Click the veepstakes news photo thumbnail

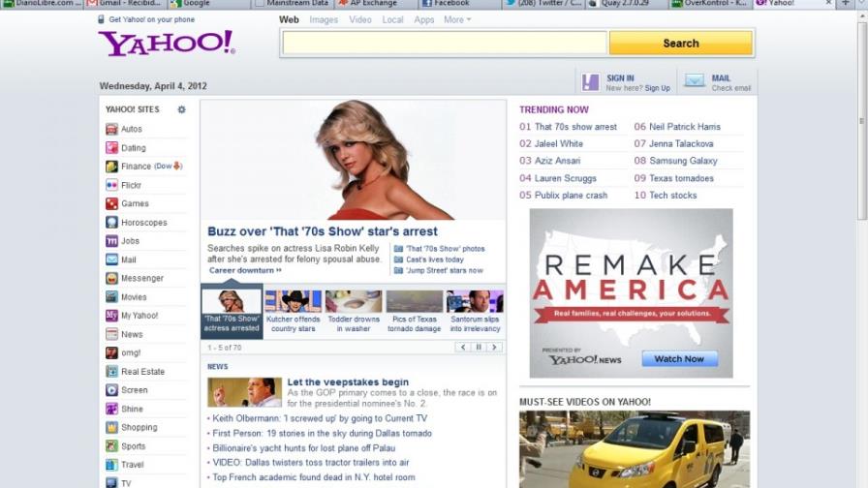coord(244,392)
